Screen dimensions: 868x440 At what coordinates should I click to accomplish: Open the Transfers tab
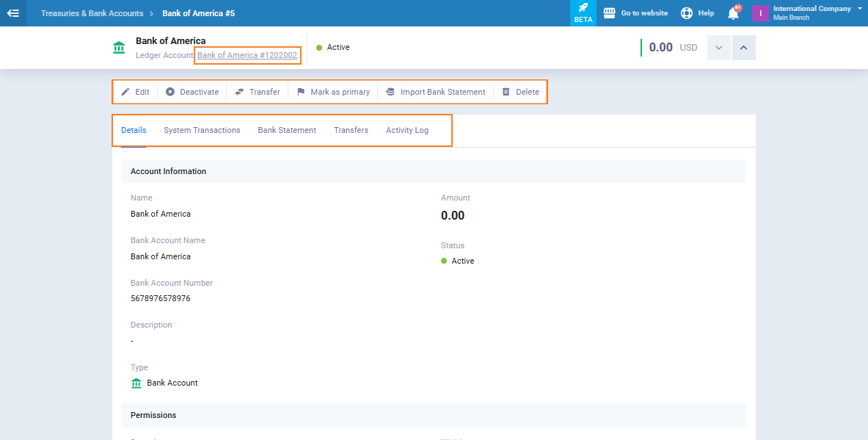(x=351, y=130)
